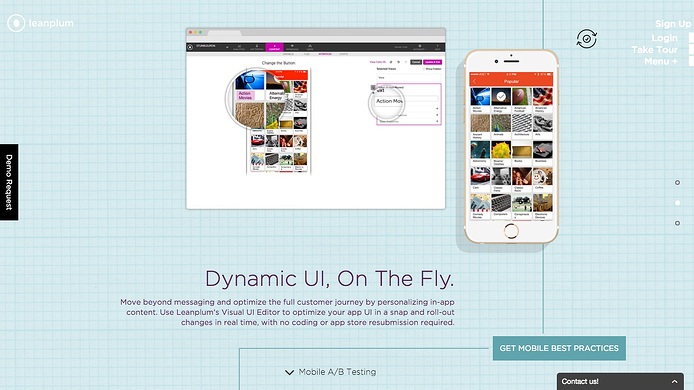
Task: Select the middle filled navigation dot
Action: click(677, 203)
